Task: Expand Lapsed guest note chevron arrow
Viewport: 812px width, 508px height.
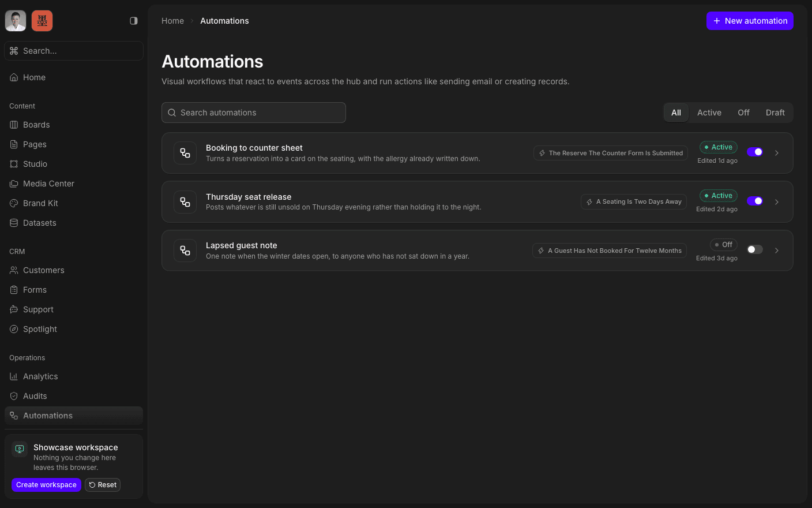Action: (777, 251)
